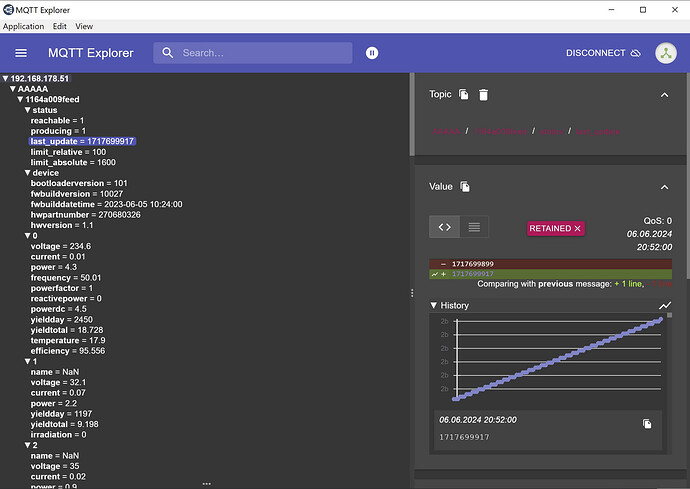Remove the RETAINED flag
This screenshot has width=690, height=489.
577,228
